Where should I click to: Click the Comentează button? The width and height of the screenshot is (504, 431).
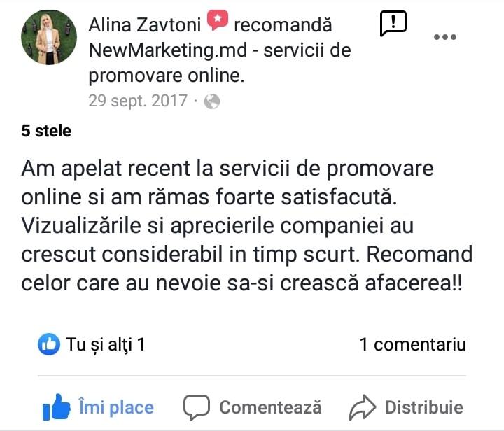pos(253,407)
